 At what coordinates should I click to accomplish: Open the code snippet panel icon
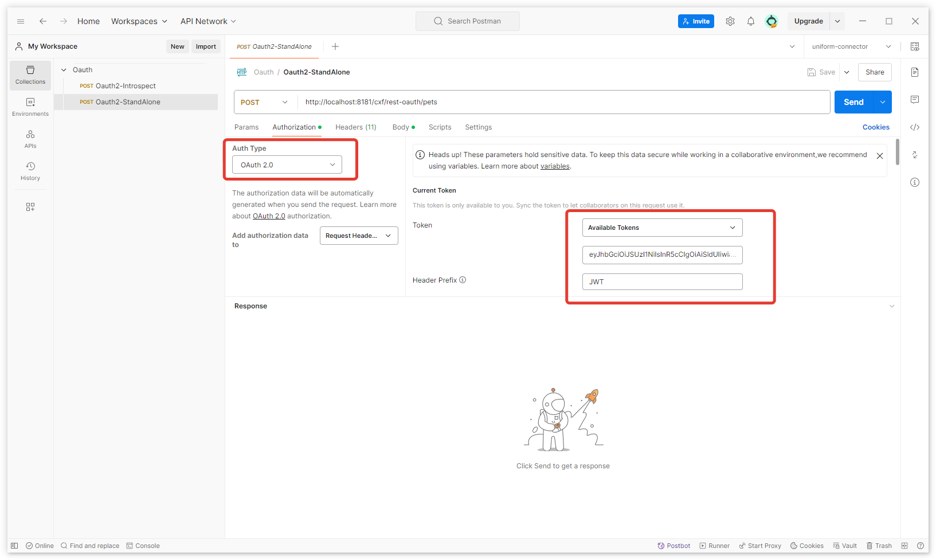(915, 127)
